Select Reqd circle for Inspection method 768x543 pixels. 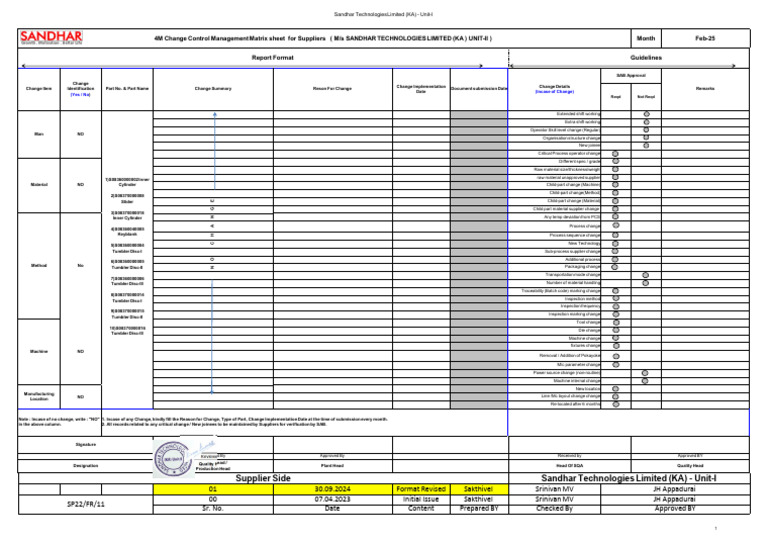point(616,298)
